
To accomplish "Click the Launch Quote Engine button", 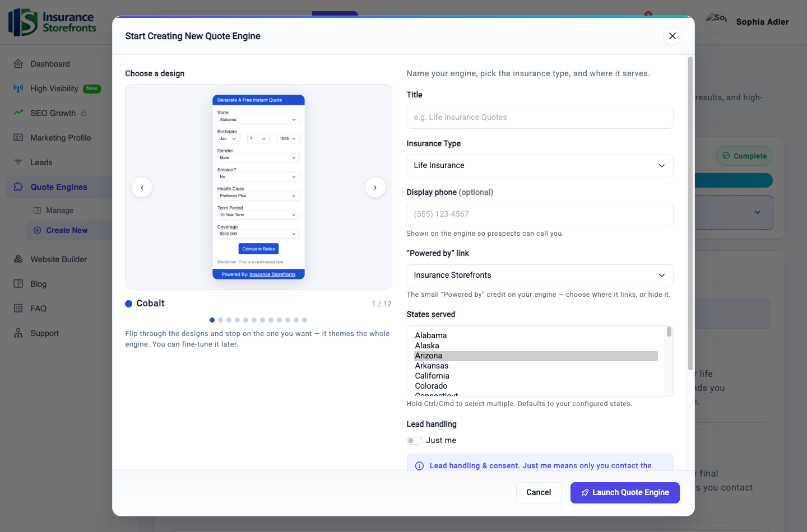I will pos(625,493).
